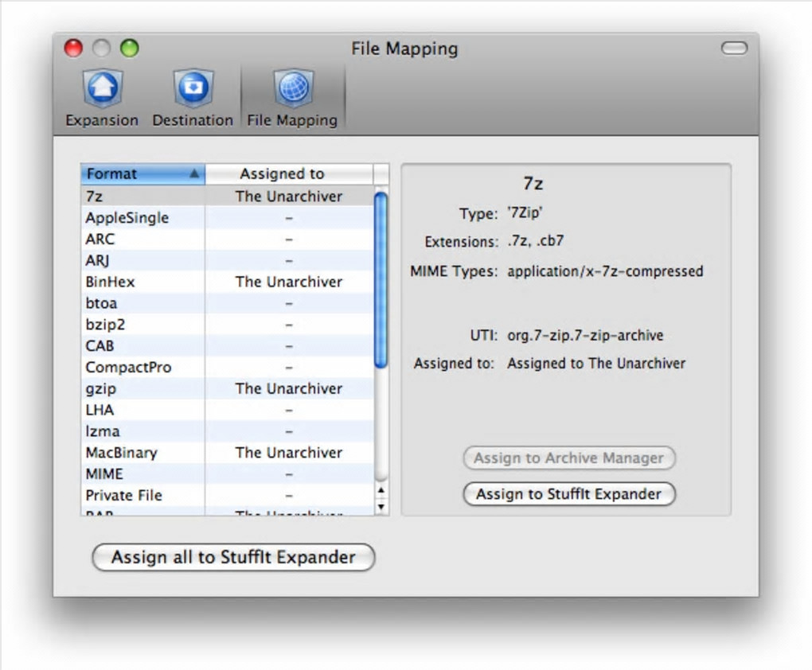The width and height of the screenshot is (812, 670).
Task: Click the format list scrollbar thumb
Action: coord(381,279)
